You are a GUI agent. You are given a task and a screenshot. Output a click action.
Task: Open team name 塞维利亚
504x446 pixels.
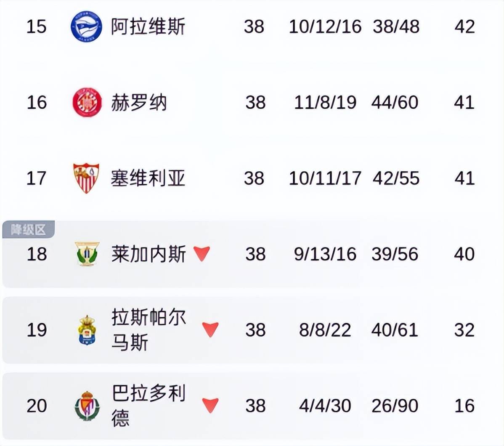tap(148, 178)
